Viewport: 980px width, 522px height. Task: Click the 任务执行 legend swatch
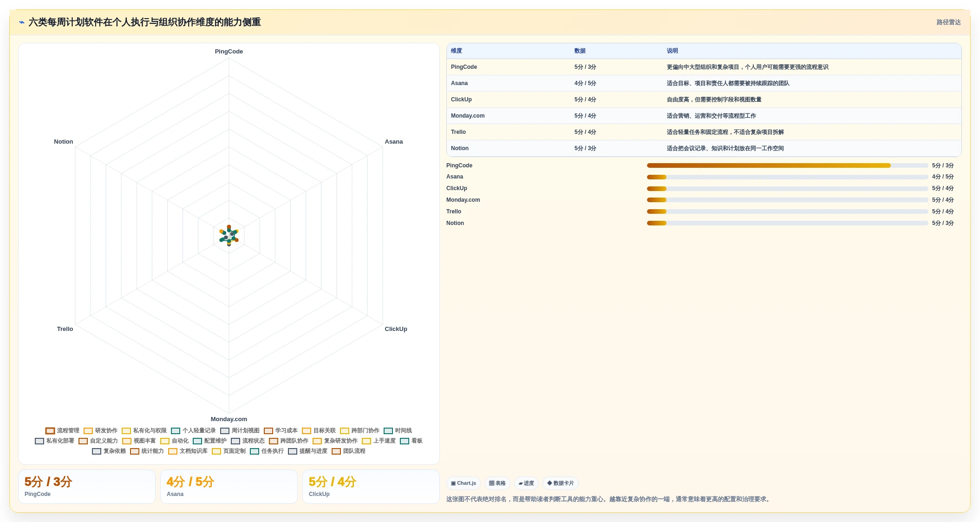click(x=255, y=451)
